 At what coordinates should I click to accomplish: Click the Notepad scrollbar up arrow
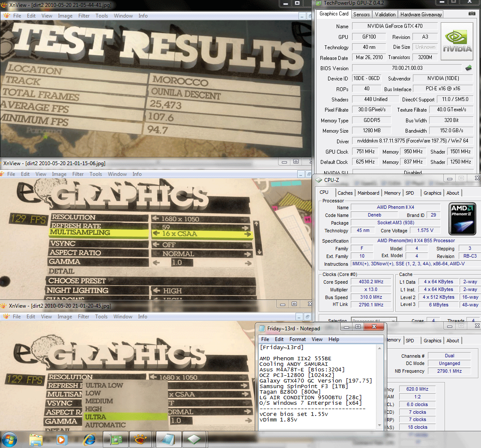pos(380,348)
